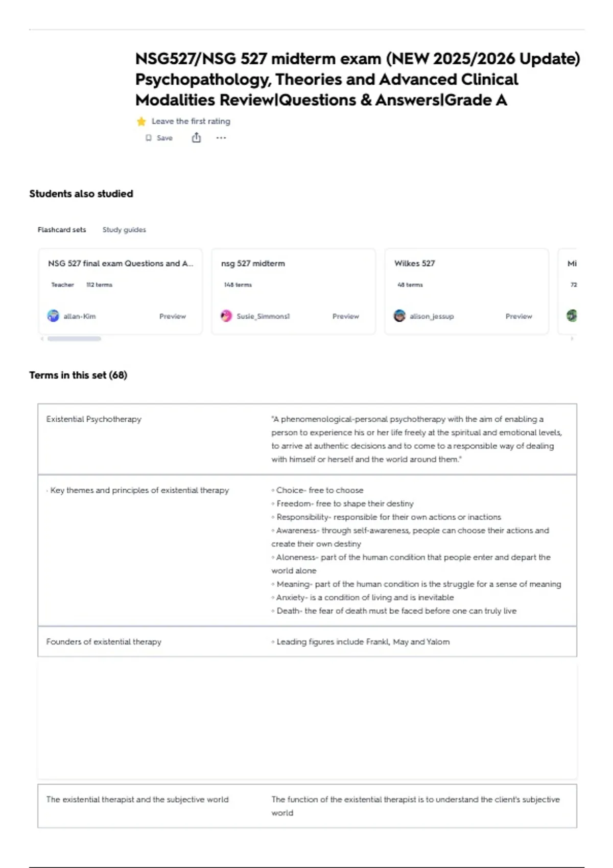Select the Founders of existential therapy term

click(104, 642)
